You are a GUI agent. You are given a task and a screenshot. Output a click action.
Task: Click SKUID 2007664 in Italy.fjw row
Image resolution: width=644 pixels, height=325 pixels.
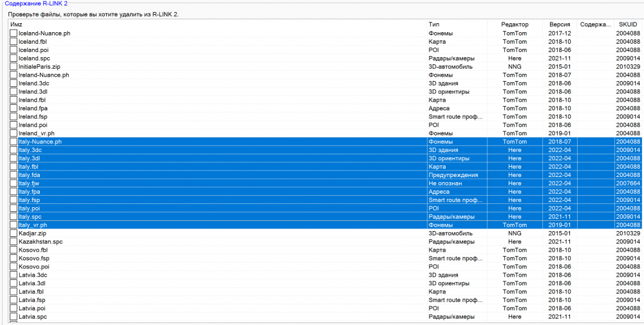[x=628, y=183]
